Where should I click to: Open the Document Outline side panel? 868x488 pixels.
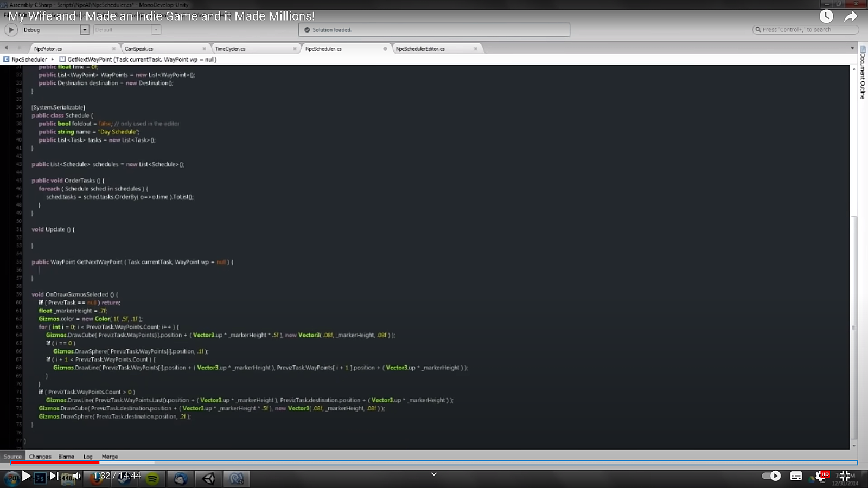pos(863,73)
